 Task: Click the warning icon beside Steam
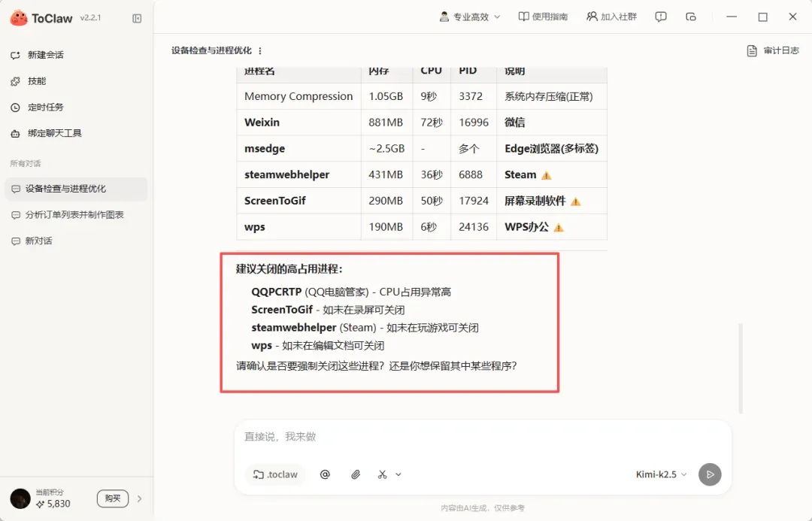(x=547, y=176)
